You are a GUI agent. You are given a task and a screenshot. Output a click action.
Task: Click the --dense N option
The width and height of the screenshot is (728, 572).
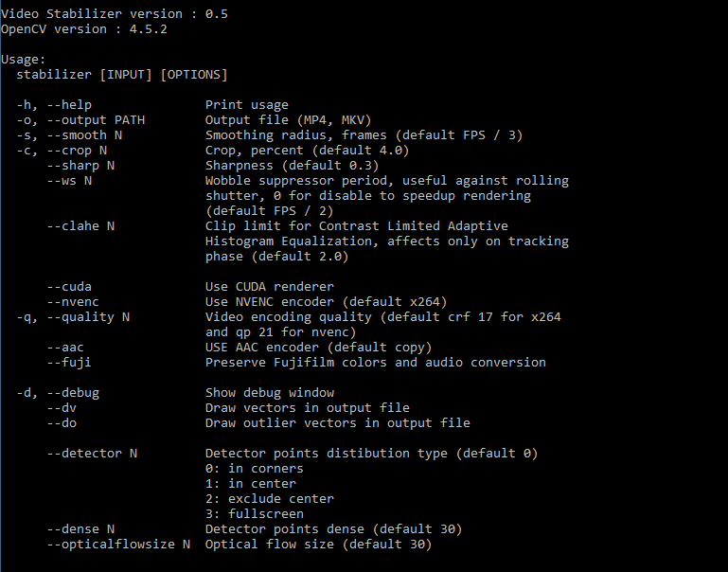tap(80, 529)
